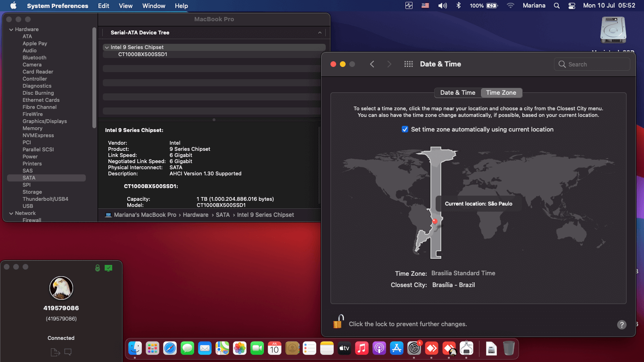Screen dimensions: 644x362
Task: Open System Information chip icon in Dock
Action: click(x=466, y=348)
